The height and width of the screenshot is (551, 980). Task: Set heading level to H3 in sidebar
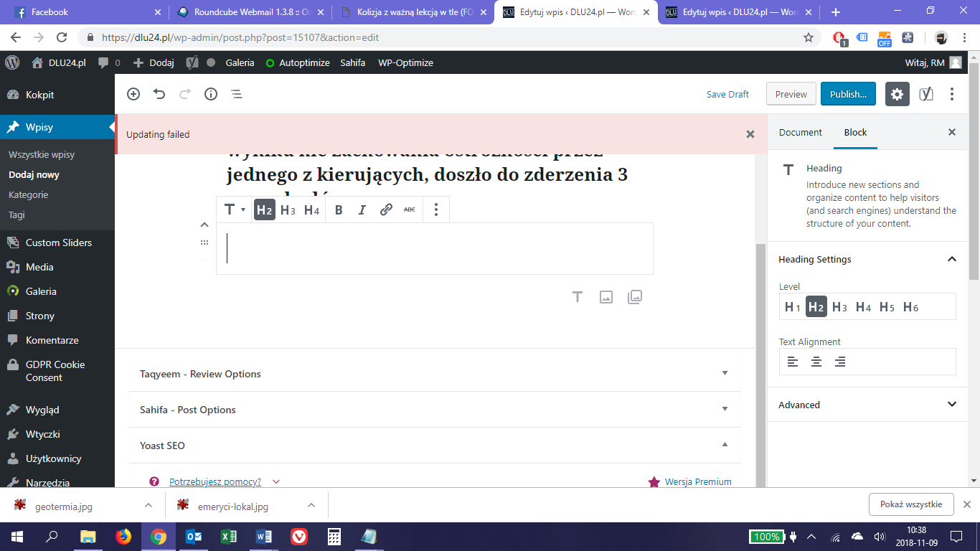tap(839, 307)
